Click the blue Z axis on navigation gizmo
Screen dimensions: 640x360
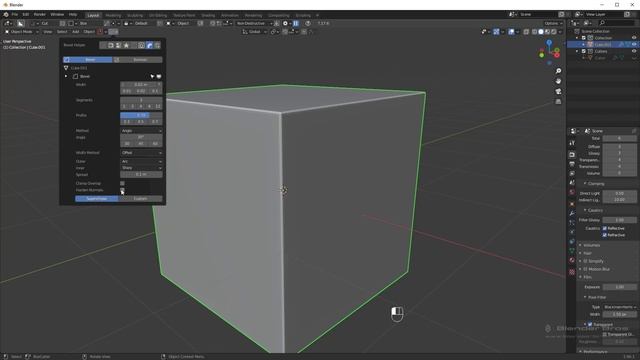tap(549, 42)
